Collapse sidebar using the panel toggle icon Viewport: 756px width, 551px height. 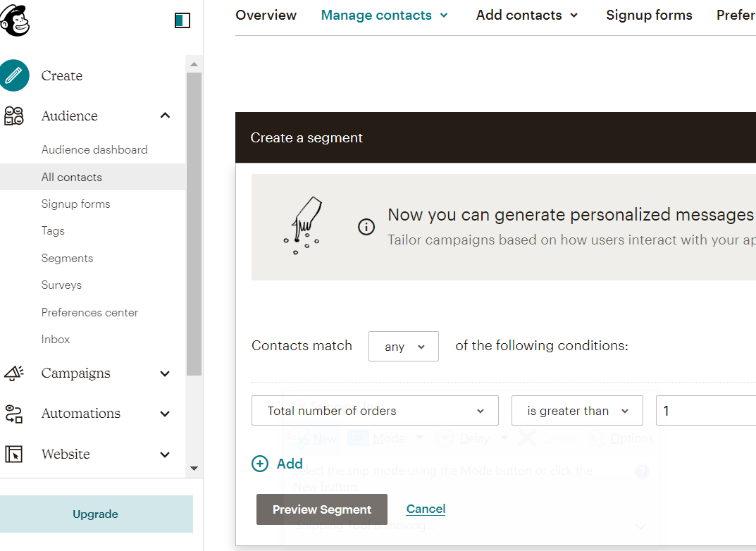pos(182,20)
